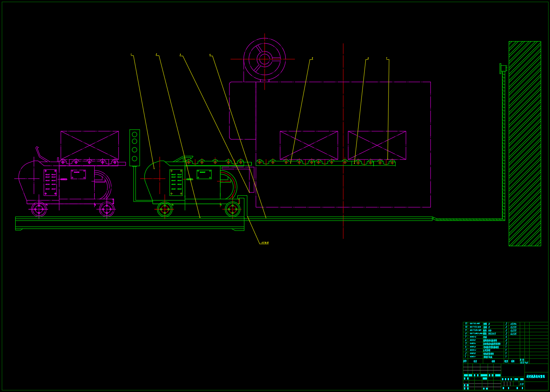Click part callout number 5 label

312,58
